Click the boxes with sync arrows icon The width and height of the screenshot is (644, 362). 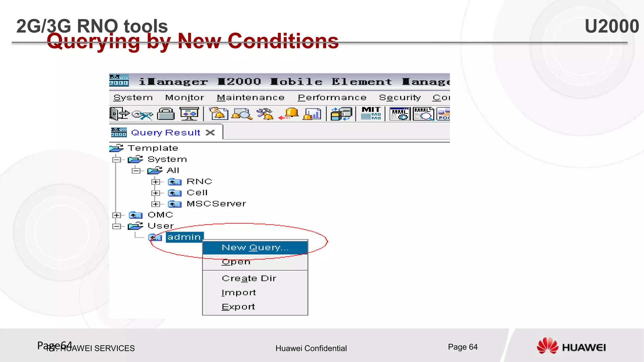point(341,114)
